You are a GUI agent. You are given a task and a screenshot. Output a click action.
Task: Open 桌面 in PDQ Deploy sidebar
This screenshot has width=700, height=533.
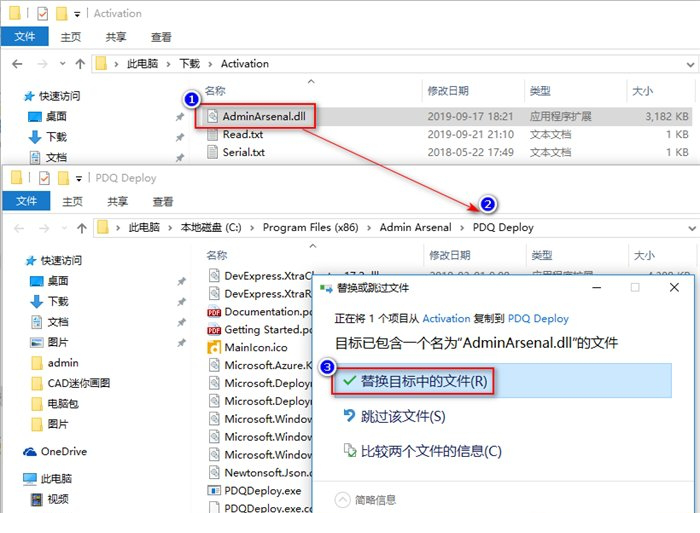pyautogui.click(x=49, y=281)
